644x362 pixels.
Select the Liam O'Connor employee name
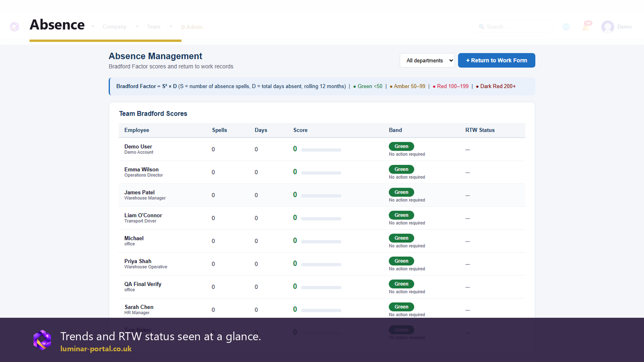click(143, 215)
